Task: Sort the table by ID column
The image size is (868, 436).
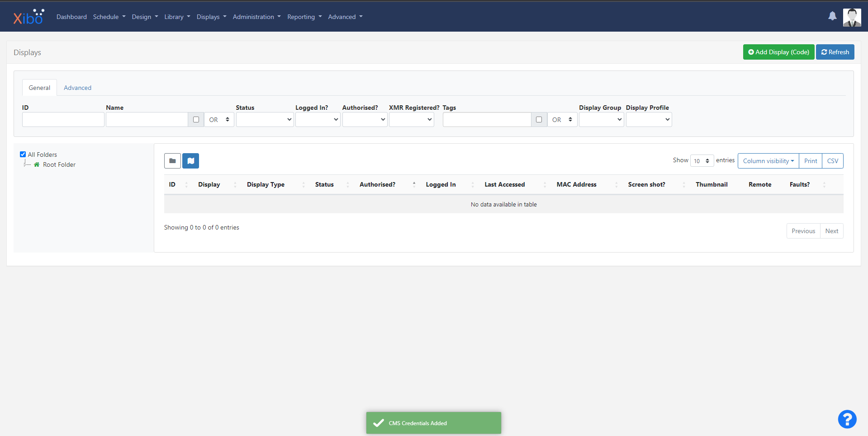Action: coord(172,184)
